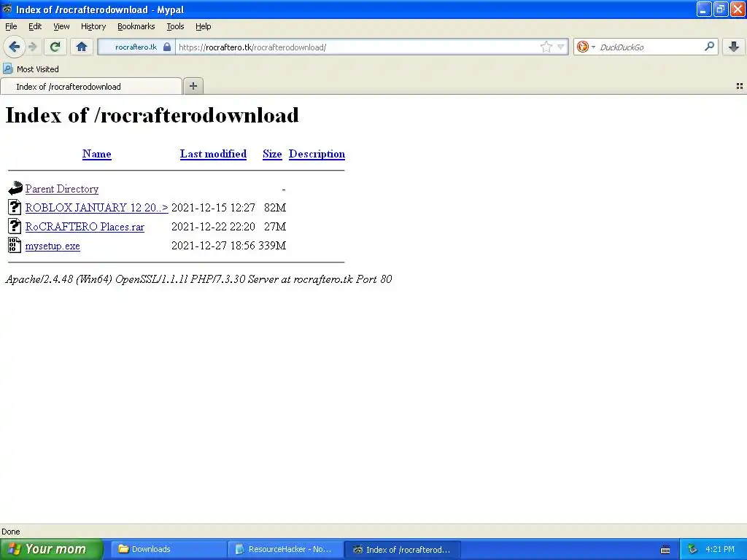Show all tabs via the grid icon
The image size is (747, 560).
pos(740,86)
